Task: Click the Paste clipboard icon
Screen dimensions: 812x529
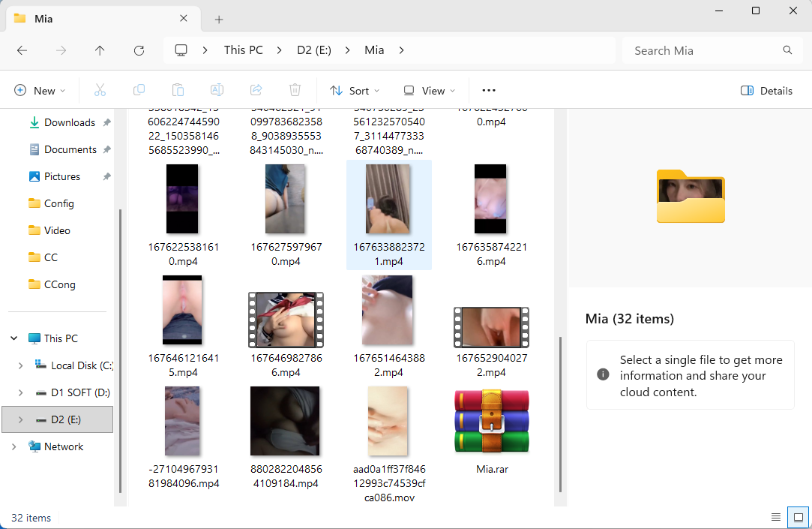Action: tap(178, 90)
